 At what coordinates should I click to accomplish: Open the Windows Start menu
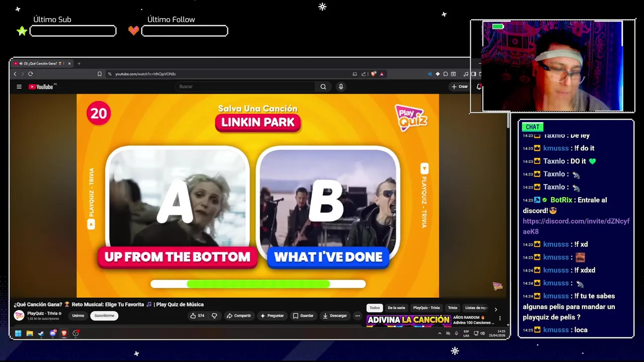(x=18, y=333)
